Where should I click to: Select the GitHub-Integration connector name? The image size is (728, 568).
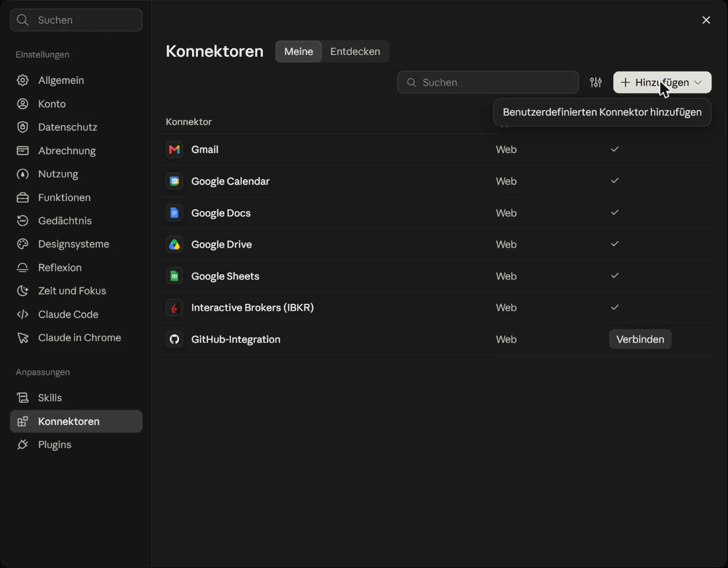click(x=236, y=339)
